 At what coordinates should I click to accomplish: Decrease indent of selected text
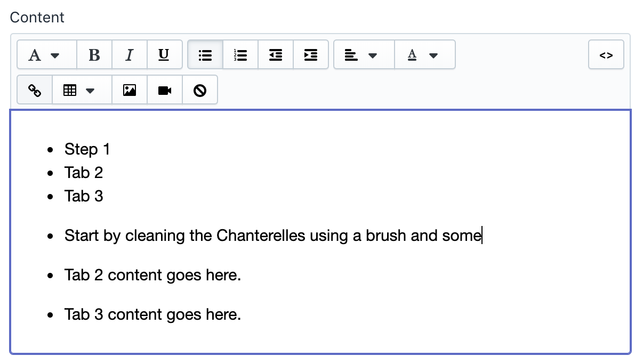click(276, 55)
